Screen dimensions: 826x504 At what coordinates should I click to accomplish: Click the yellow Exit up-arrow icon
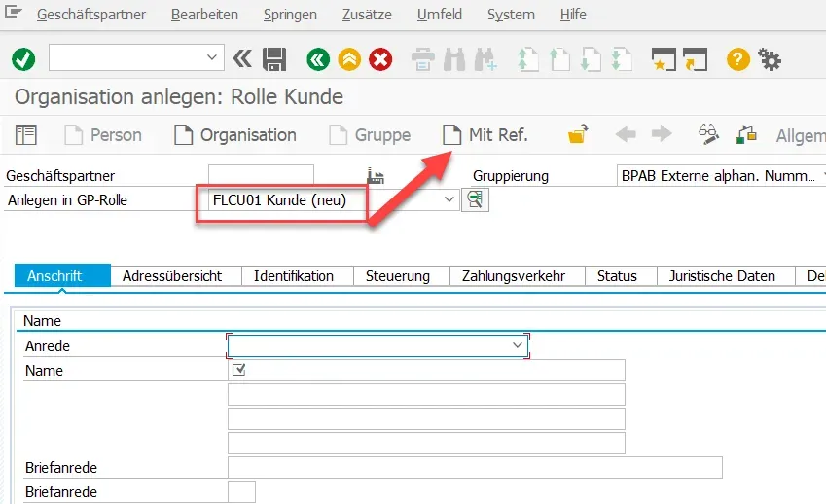tap(349, 59)
